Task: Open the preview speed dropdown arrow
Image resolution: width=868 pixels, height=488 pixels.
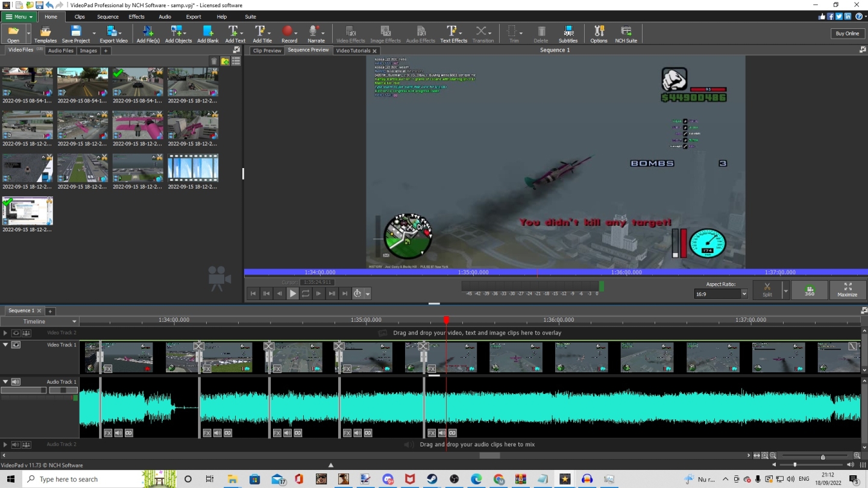Action: point(368,294)
